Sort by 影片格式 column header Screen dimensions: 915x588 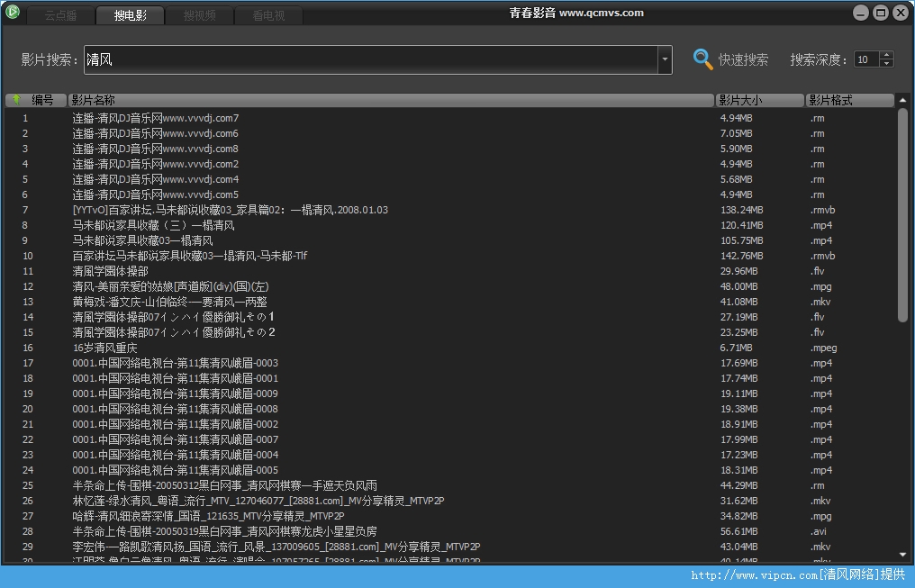(849, 100)
